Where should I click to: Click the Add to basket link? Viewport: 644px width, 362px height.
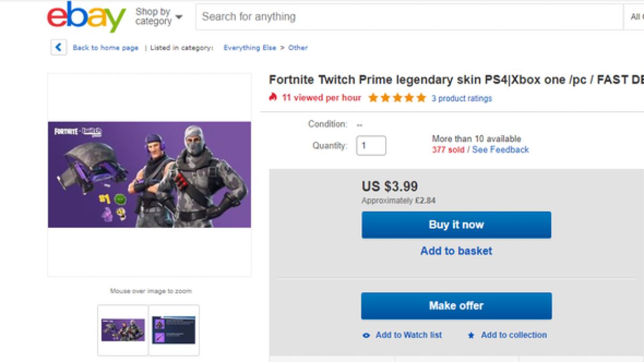(456, 250)
